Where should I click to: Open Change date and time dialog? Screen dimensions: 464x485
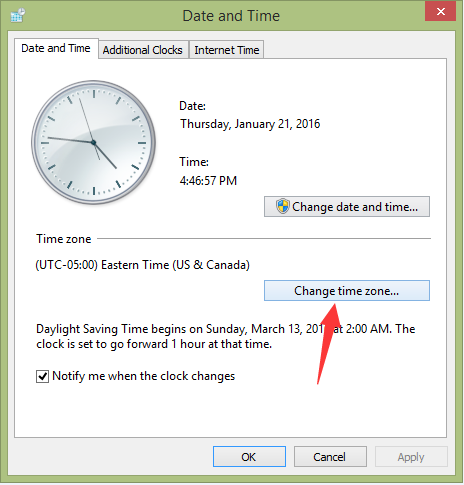click(347, 207)
